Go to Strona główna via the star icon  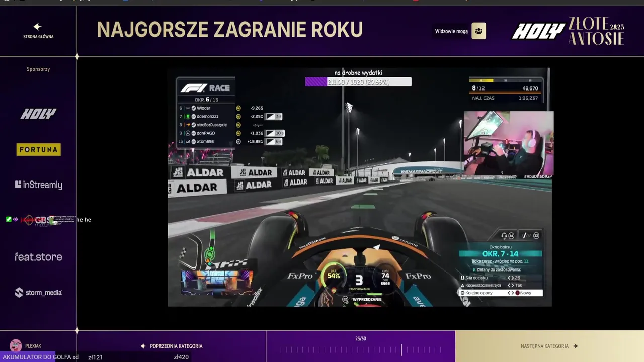tap(37, 27)
